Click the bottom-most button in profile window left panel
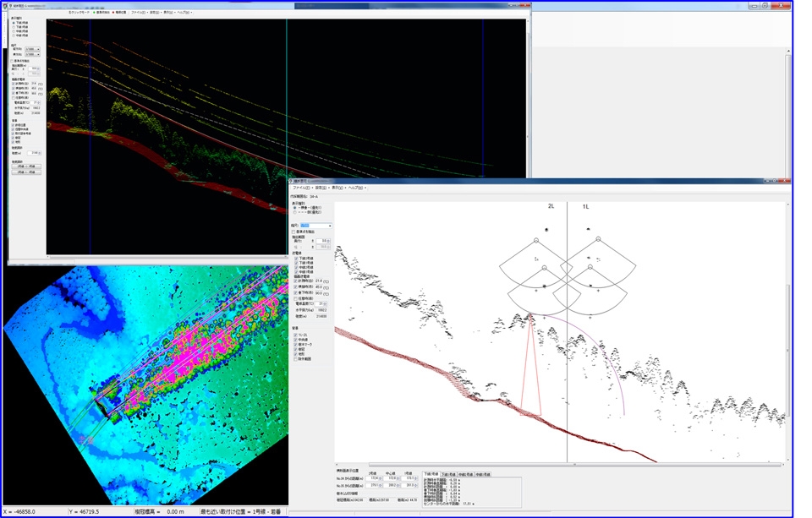Screen dimensions: 812x518 pyautogui.click(x=25, y=171)
